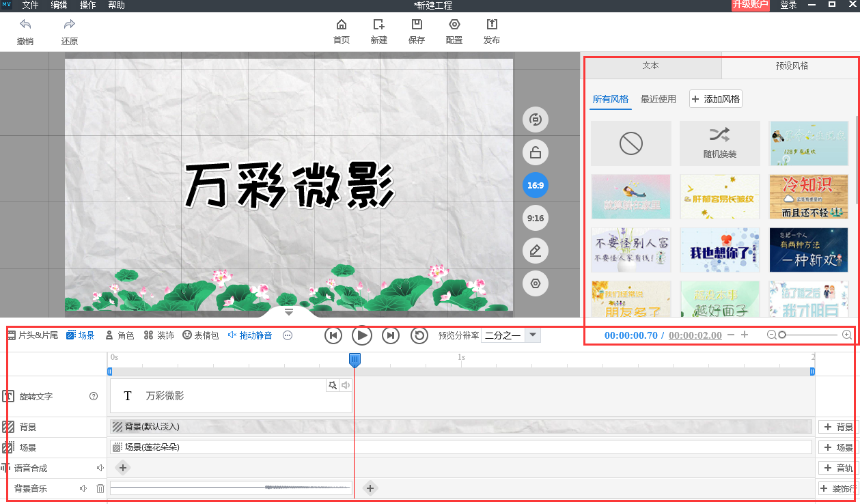Switch to the 预设风格 tab
This screenshot has height=504, width=860.
(x=791, y=66)
